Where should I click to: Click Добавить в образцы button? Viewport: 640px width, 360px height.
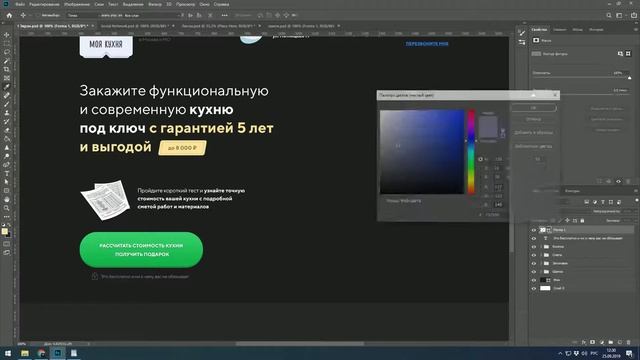coord(533,133)
